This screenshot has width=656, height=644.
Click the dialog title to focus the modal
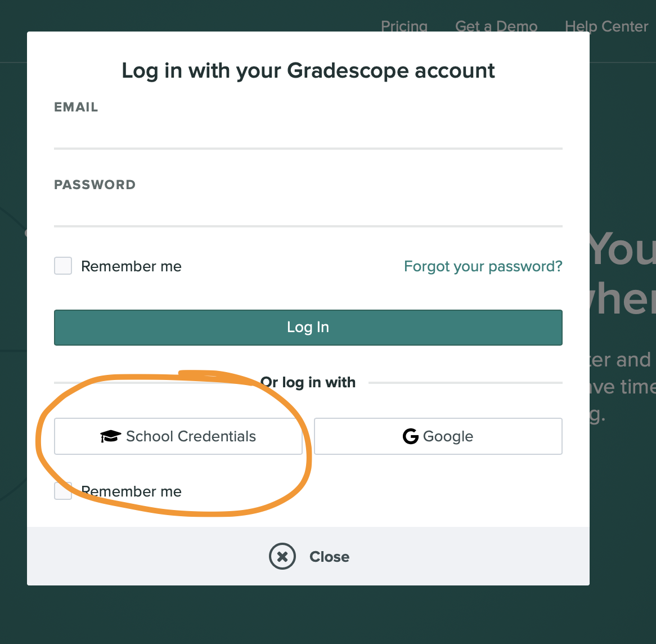click(x=308, y=70)
